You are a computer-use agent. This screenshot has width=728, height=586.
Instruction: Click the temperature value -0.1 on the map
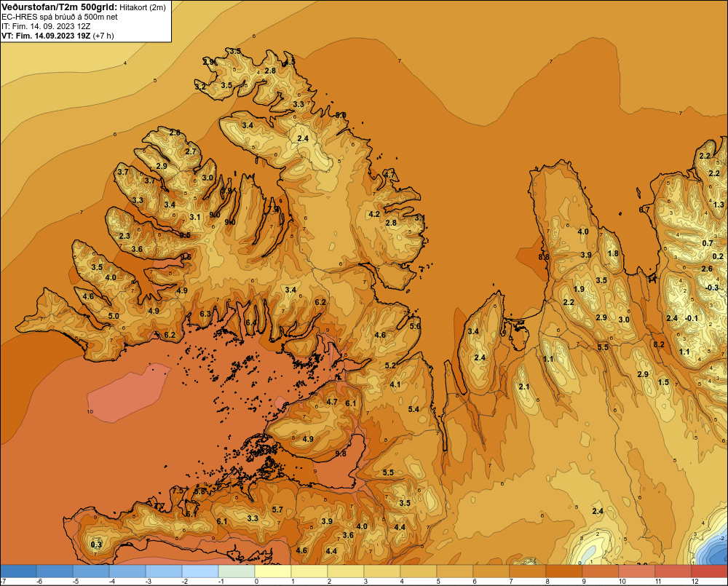click(692, 318)
